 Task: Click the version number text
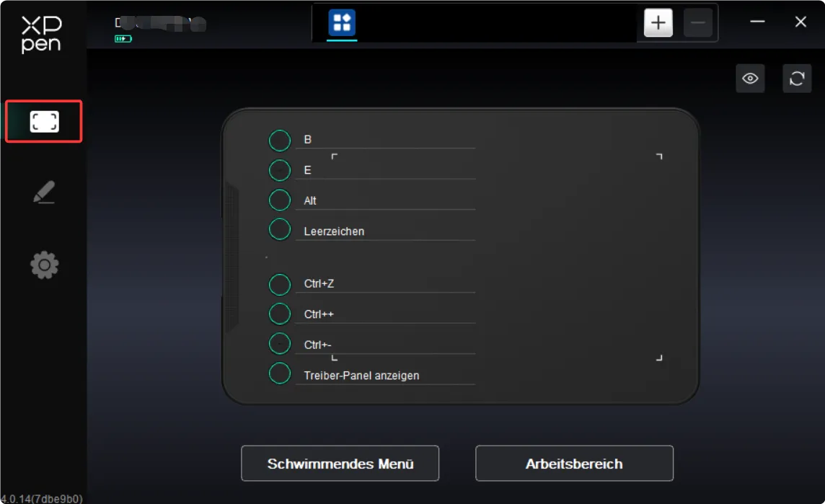[42, 498]
